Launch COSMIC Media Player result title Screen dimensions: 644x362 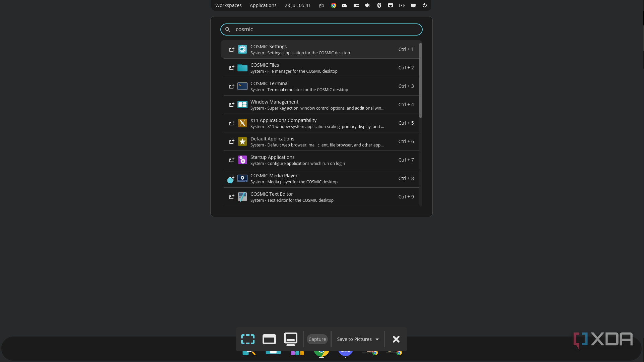point(274,176)
